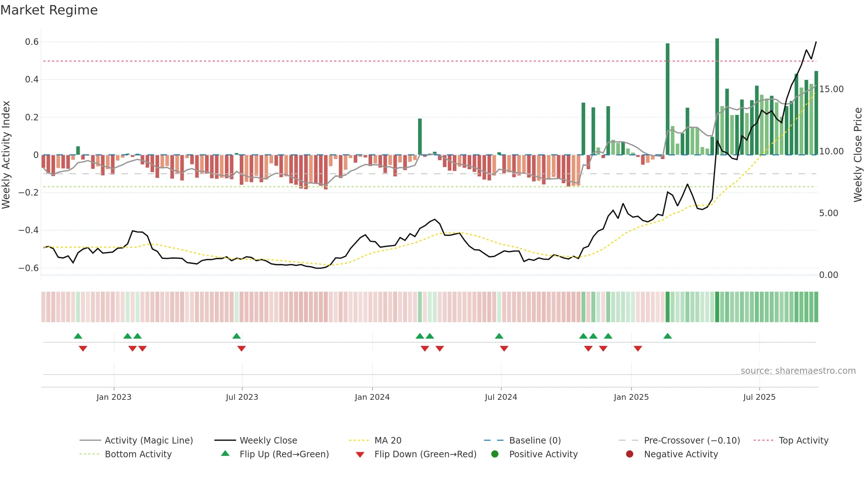Click the Market Regime chart title
This screenshot has height=488, width=868.
click(49, 10)
